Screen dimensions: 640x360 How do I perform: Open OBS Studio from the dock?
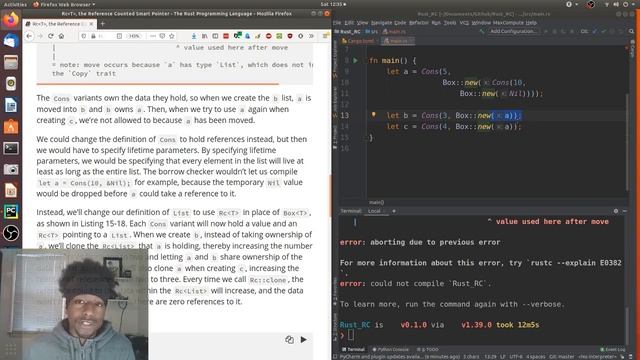[x=11, y=233]
